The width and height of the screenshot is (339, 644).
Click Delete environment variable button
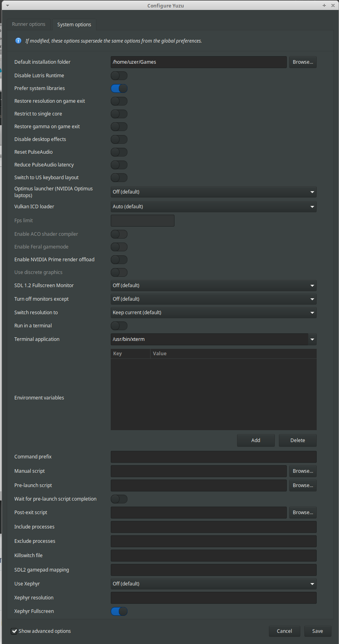point(298,440)
